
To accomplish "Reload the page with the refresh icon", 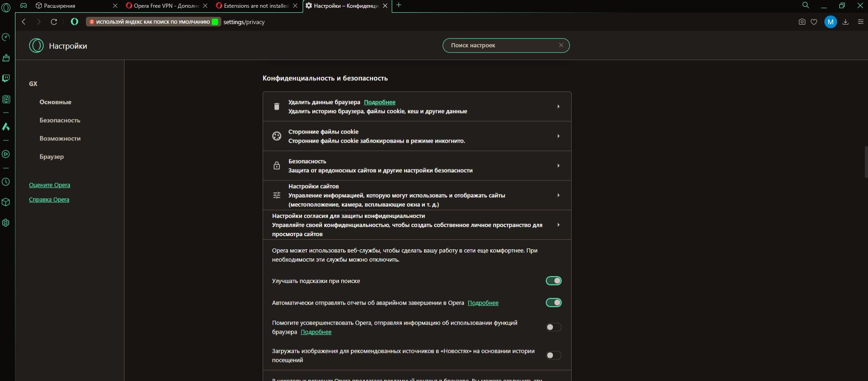I will [54, 22].
